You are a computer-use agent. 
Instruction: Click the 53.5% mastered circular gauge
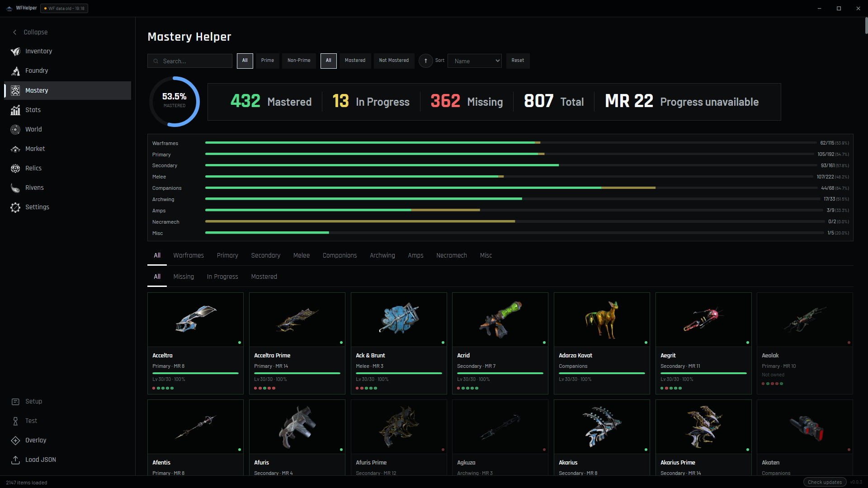pos(175,102)
